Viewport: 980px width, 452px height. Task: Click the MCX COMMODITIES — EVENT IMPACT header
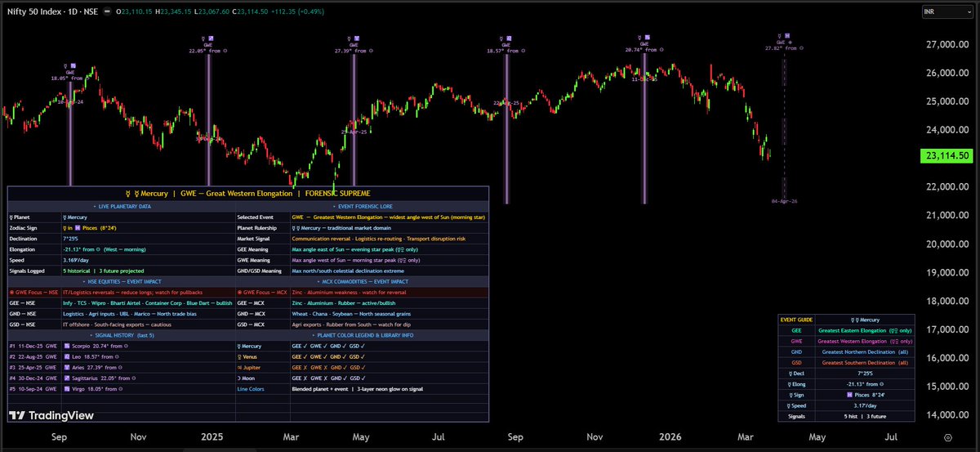(363, 281)
